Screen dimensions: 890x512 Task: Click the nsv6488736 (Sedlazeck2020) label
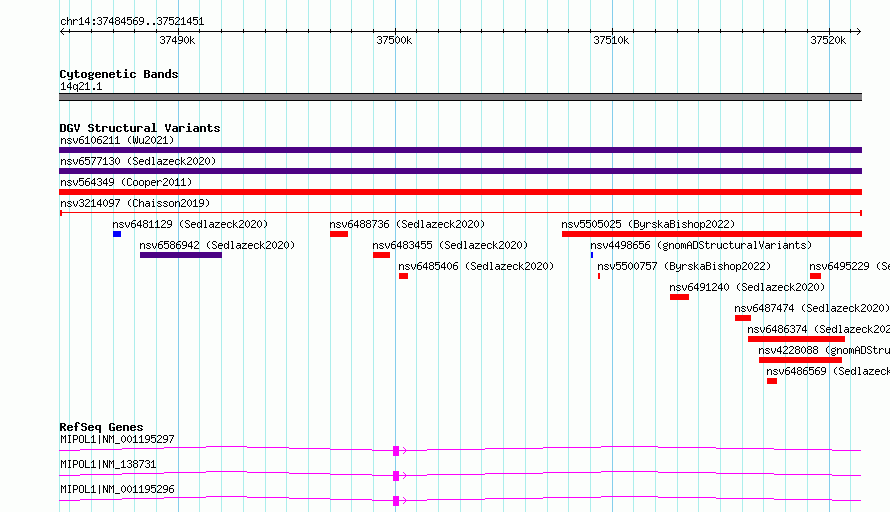click(x=408, y=224)
